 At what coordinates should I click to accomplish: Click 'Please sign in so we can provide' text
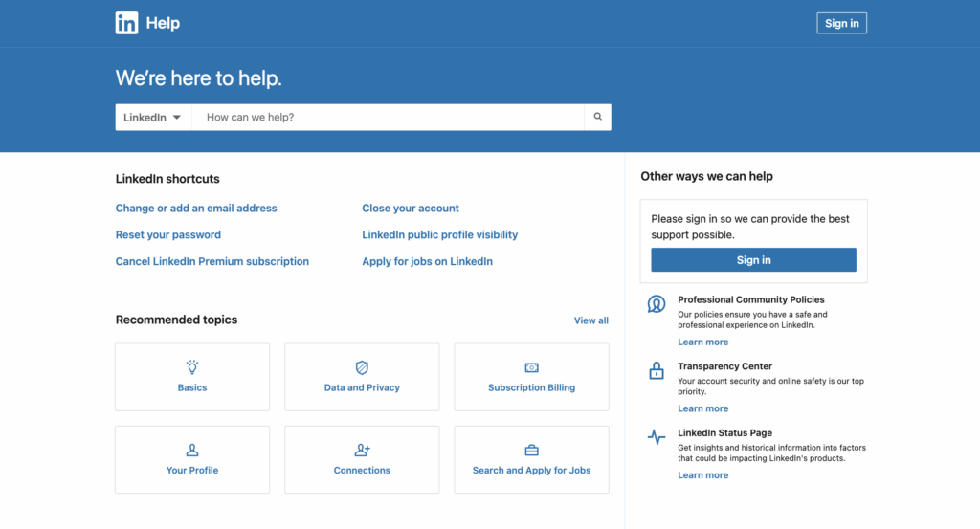pos(750,227)
